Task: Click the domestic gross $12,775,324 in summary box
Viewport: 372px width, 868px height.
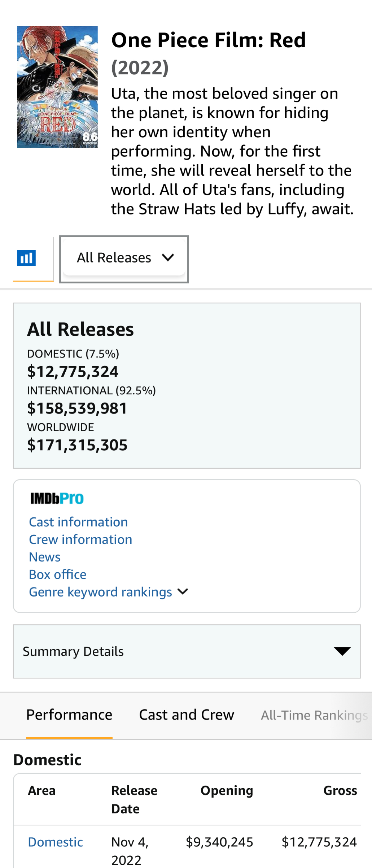Action: (73, 372)
